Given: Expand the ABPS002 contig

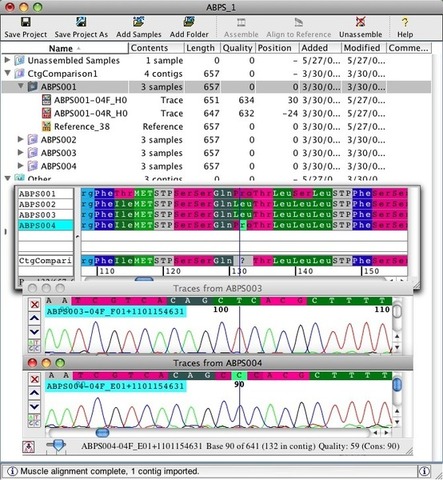Looking at the screenshot, I should tap(21, 139).
